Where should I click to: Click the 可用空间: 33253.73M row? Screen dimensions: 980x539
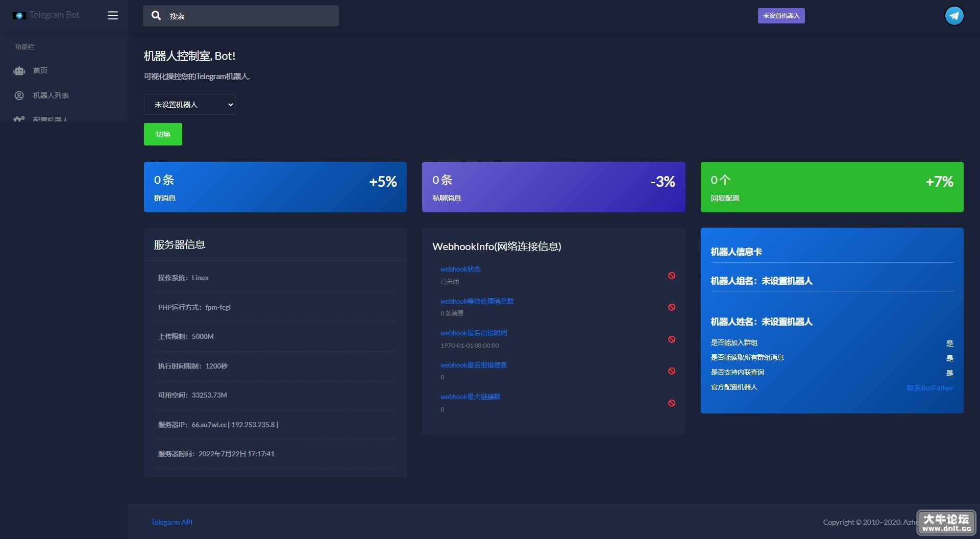275,395
